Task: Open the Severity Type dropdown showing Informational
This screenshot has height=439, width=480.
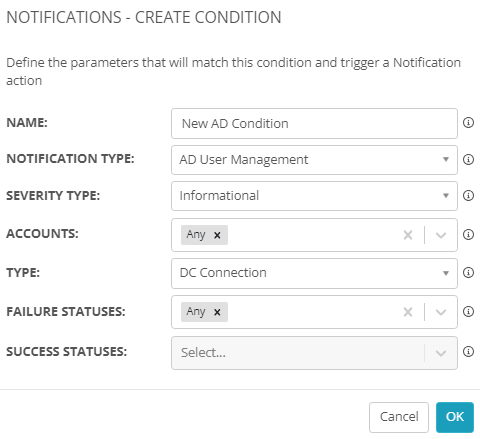Action: [x=314, y=196]
